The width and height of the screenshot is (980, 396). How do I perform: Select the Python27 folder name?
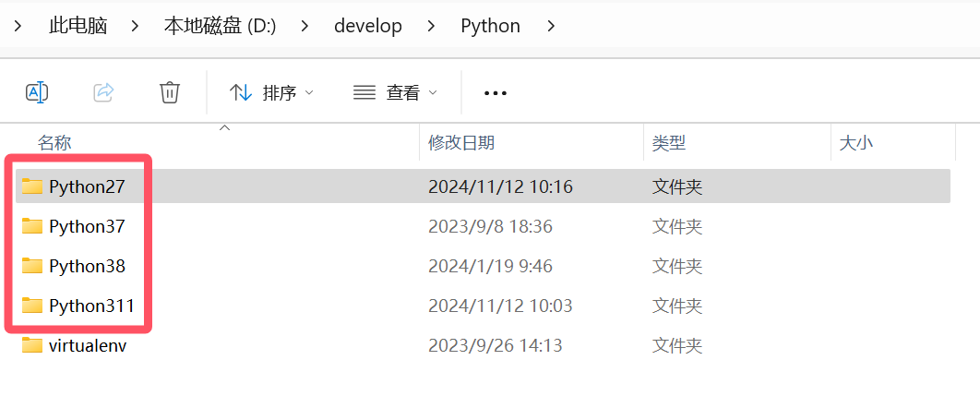pyautogui.click(x=87, y=186)
